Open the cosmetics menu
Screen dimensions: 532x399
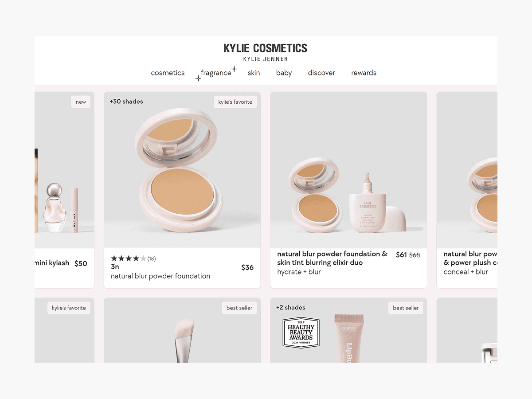click(168, 73)
